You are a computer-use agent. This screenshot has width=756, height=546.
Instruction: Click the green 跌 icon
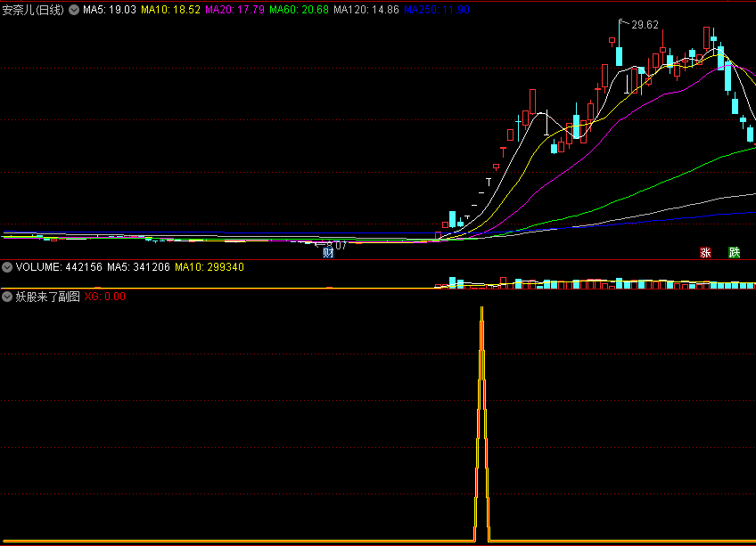point(734,253)
